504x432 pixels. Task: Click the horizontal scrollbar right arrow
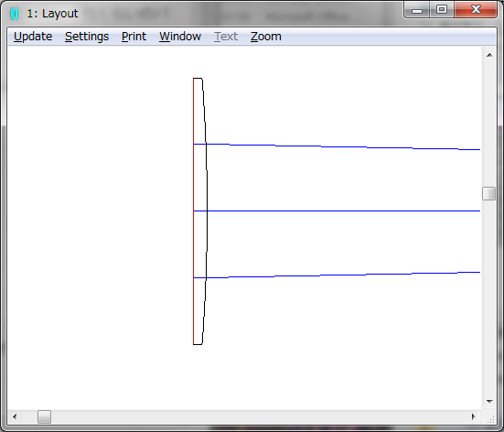click(x=474, y=416)
